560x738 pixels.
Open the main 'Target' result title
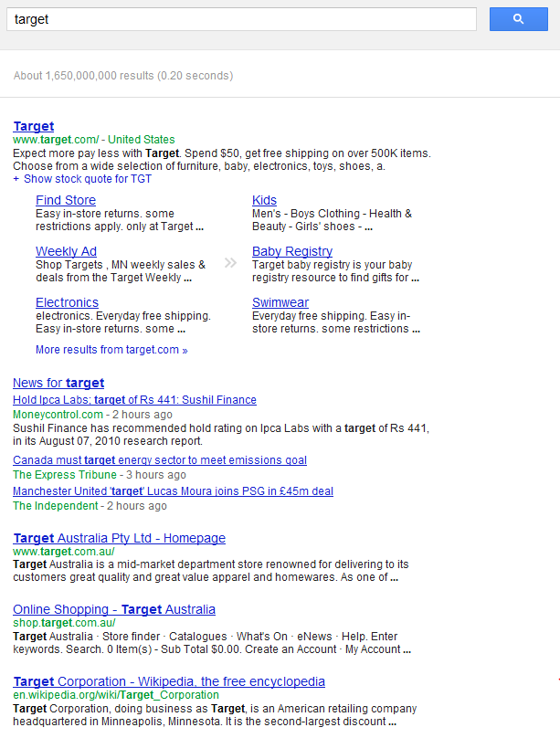coord(34,126)
